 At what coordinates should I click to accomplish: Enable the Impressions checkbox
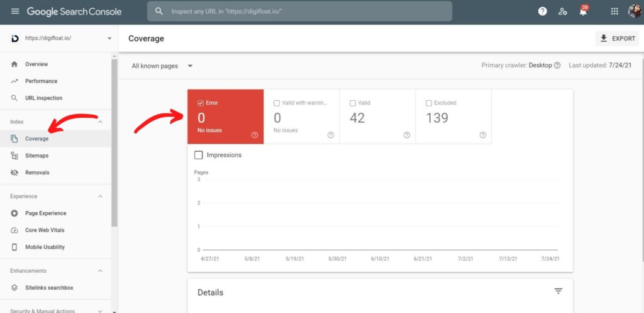pos(198,155)
